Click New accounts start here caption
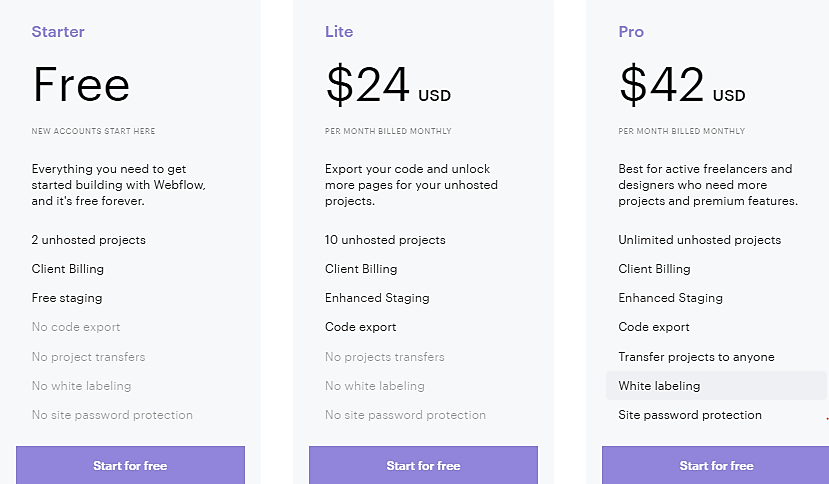829x484 pixels. (x=93, y=131)
